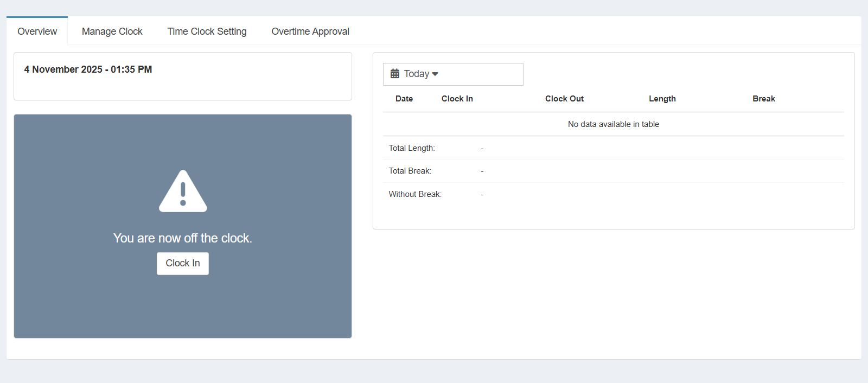This screenshot has width=868, height=383.
Task: Sort the table by Clock Out
Action: (564, 99)
